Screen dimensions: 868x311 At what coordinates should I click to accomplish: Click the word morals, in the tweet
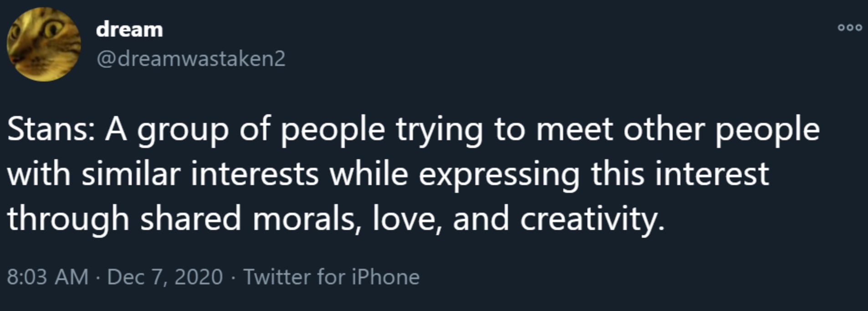307,218
